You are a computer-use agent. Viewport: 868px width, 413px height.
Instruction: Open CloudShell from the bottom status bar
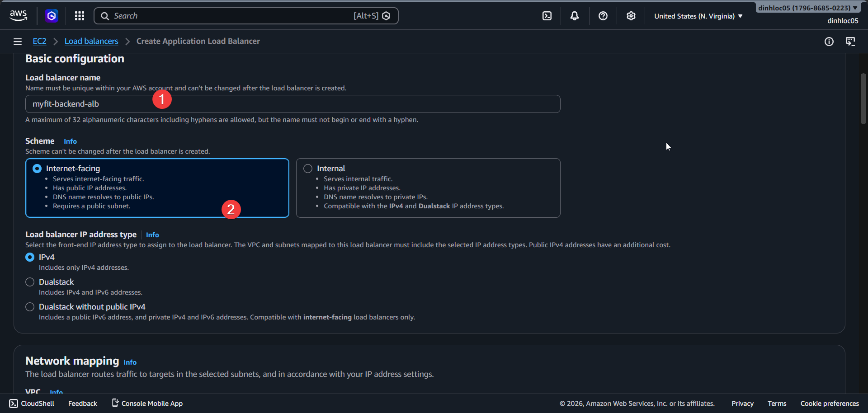tap(31, 403)
